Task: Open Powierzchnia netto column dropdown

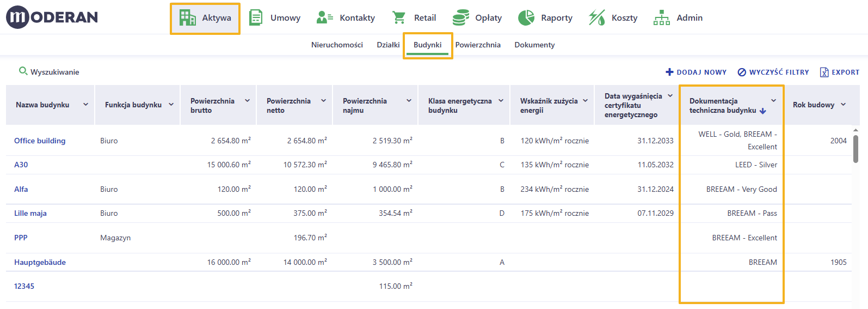Action: pos(323,100)
